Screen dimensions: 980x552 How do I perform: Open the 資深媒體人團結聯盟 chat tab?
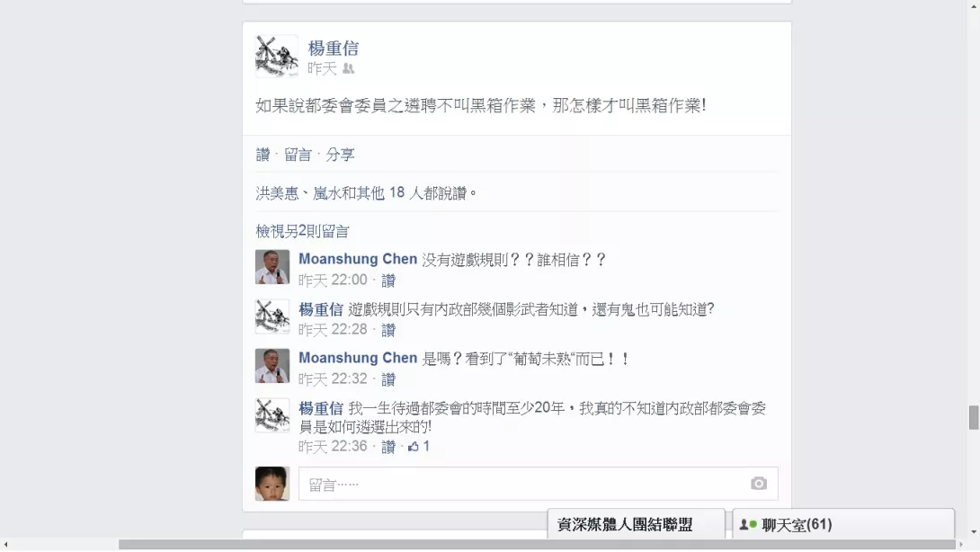tap(636, 524)
